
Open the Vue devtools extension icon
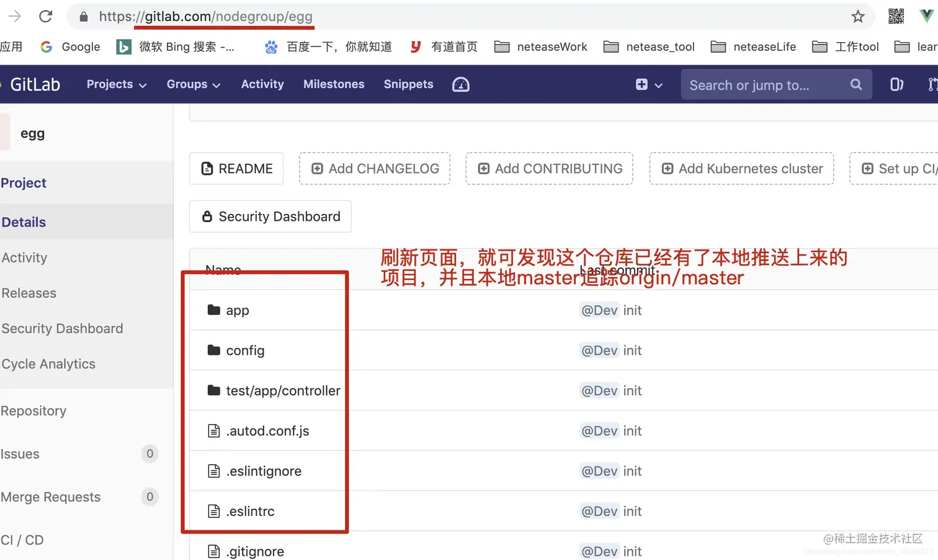point(926,16)
